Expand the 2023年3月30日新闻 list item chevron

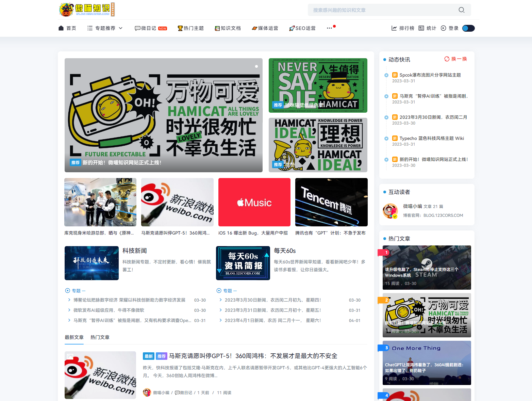coord(221,300)
